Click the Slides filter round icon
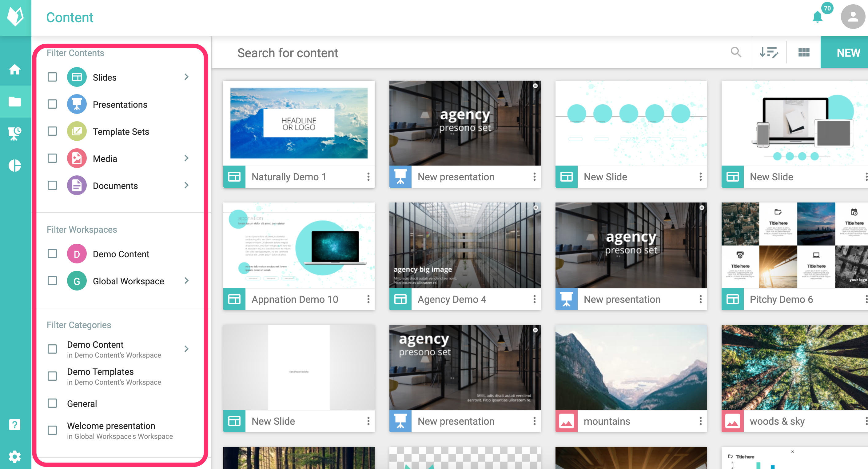Image resolution: width=868 pixels, height=469 pixels. (77, 77)
